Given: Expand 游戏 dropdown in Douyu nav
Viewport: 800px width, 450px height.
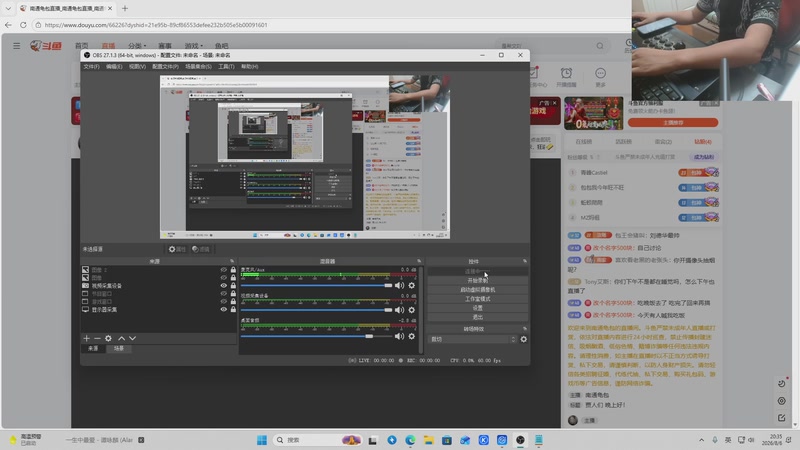Looking at the screenshot, I should coord(194,46).
